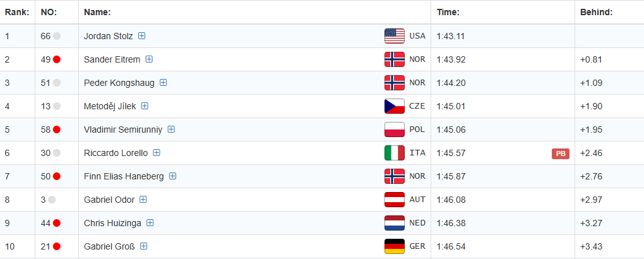Click the PB badge in Lorello's row
The width and height of the screenshot is (644, 259).
pyautogui.click(x=560, y=154)
